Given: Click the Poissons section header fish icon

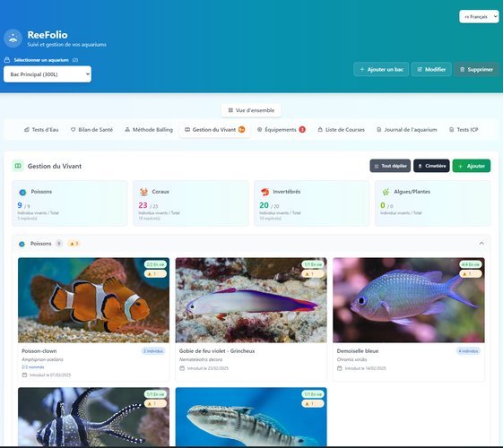Looking at the screenshot, I should [22, 244].
